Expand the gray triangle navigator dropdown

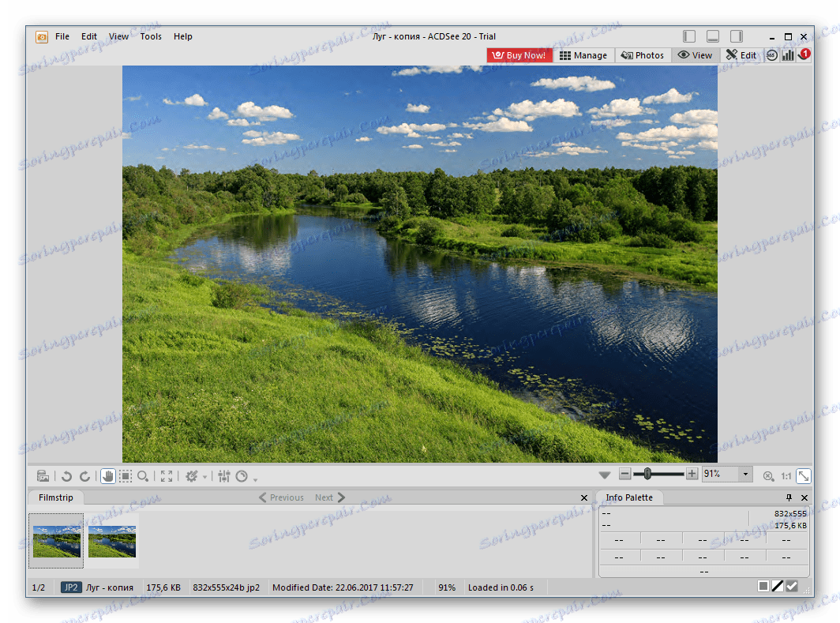pos(605,475)
